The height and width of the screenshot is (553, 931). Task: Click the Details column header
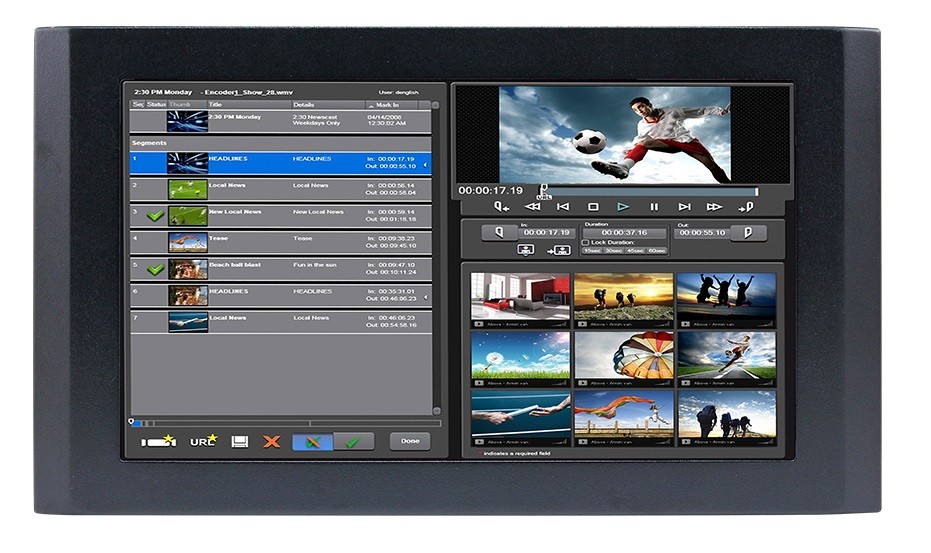[327, 104]
